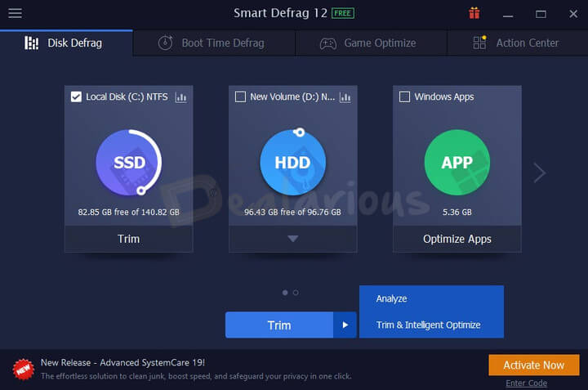Viewport: 588px width, 390px height.
Task: Switch to the Boot Time Defrag tab
Action: (214, 43)
